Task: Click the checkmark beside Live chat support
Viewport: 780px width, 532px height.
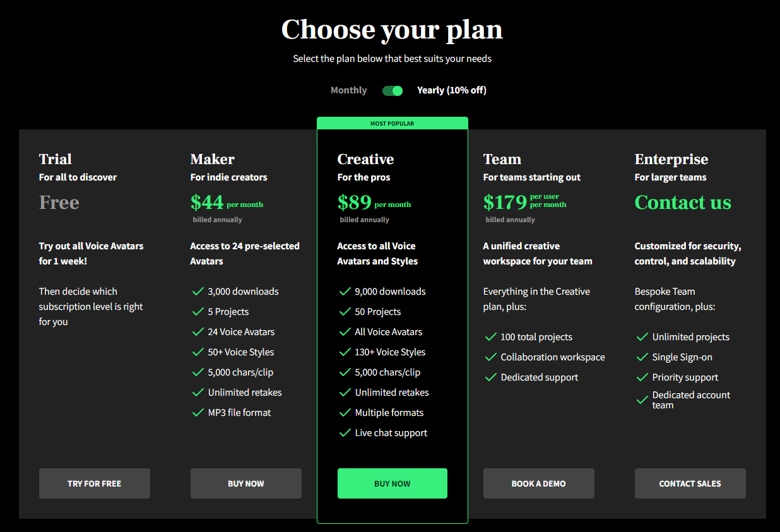Action: click(345, 433)
